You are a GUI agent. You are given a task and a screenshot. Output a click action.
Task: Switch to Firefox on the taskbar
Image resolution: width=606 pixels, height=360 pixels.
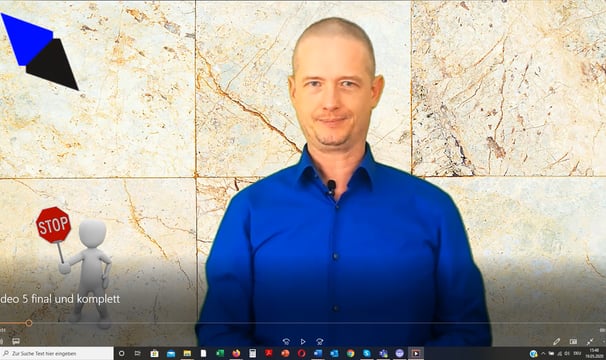click(x=236, y=353)
